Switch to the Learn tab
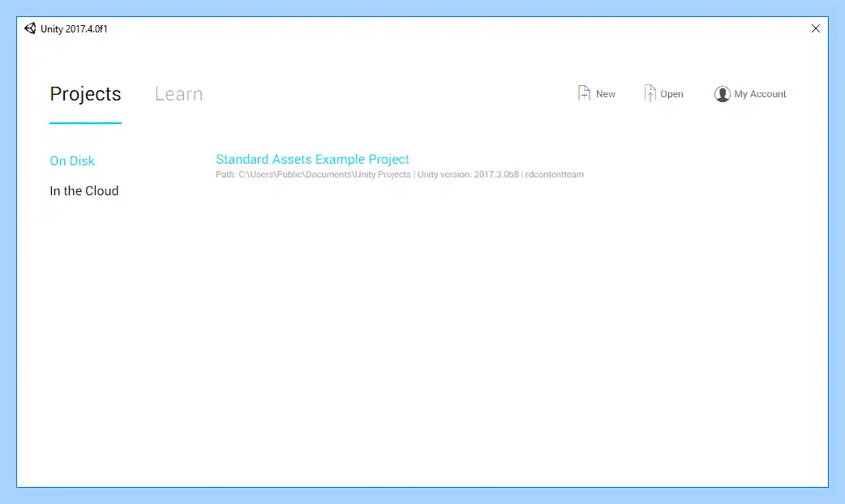Image resolution: width=845 pixels, height=504 pixels. [178, 94]
